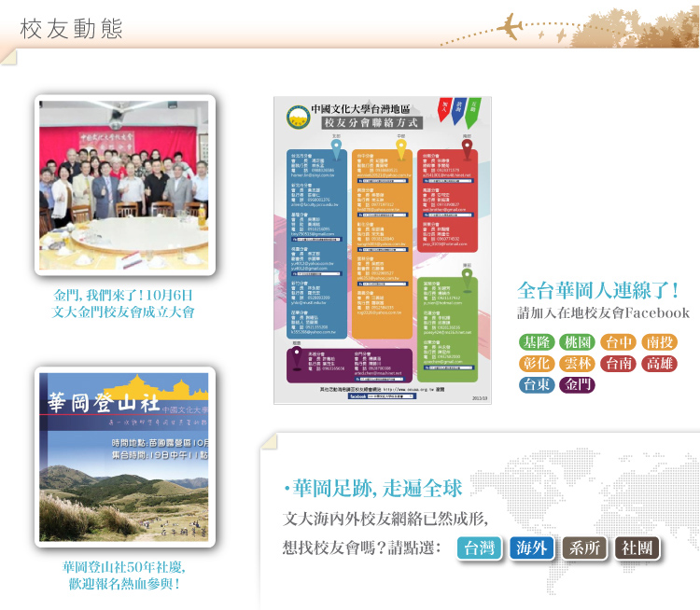
Task: Select the 雲林 chapter tag
Action: [x=578, y=363]
